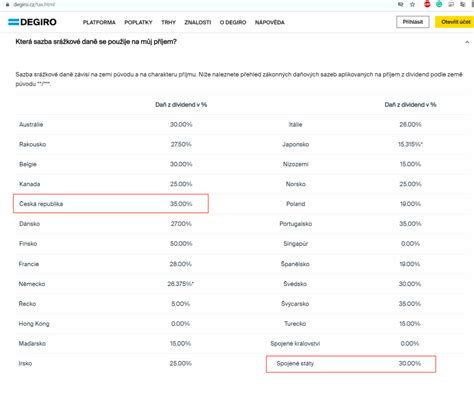Open the ZNALOSTI menu item

pyautogui.click(x=198, y=22)
